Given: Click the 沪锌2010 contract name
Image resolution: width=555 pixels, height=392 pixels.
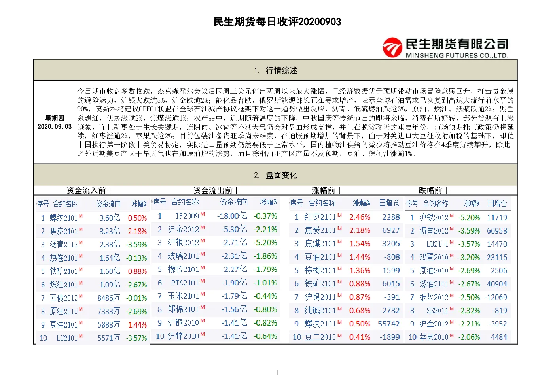Looking at the screenshot, I should click(x=183, y=336).
